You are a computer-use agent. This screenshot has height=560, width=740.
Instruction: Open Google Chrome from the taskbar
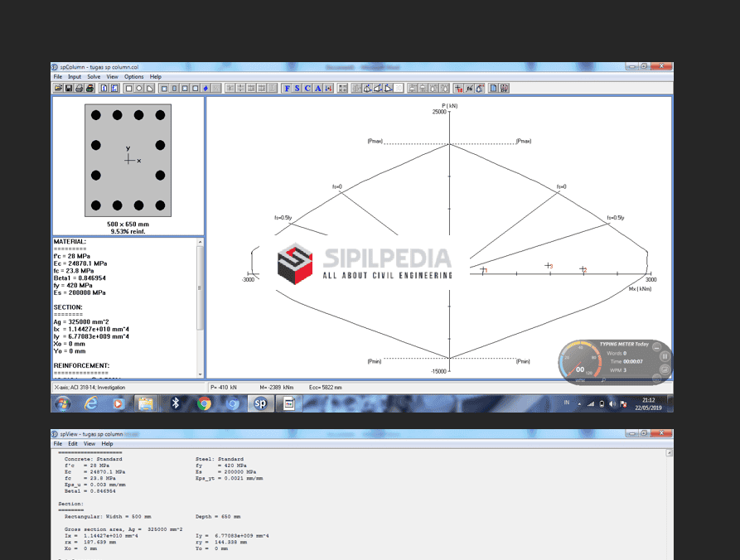(205, 403)
